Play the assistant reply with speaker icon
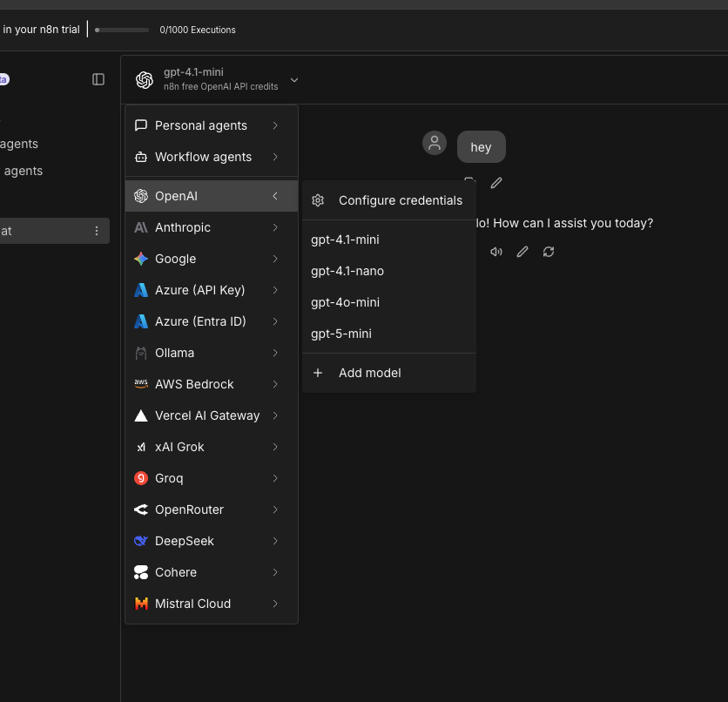The width and height of the screenshot is (728, 702). coord(496,252)
